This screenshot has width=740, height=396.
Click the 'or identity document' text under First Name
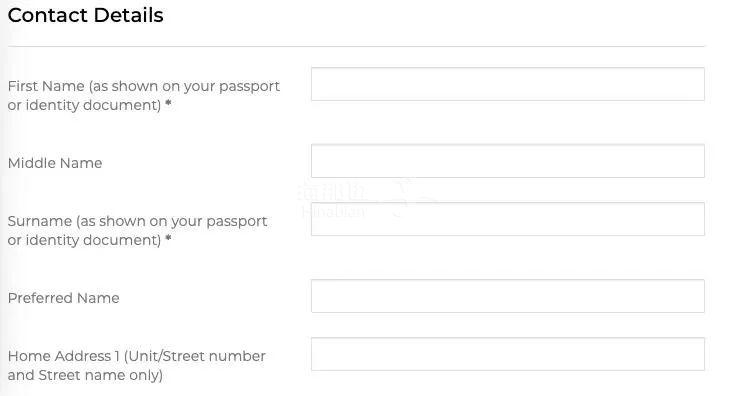(x=84, y=105)
